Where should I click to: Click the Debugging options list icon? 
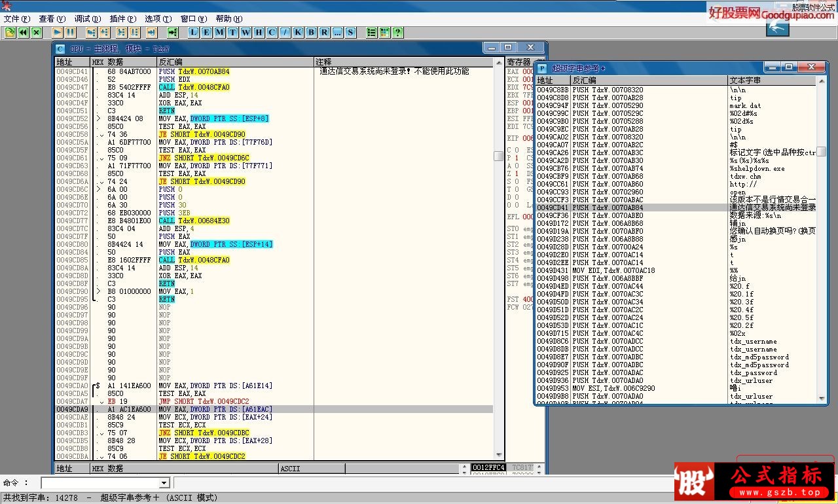pyautogui.click(x=372, y=32)
